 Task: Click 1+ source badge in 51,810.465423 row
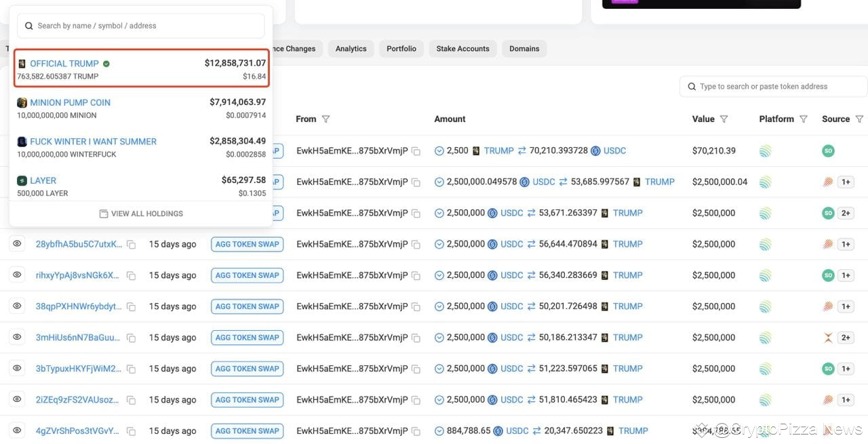coord(846,400)
